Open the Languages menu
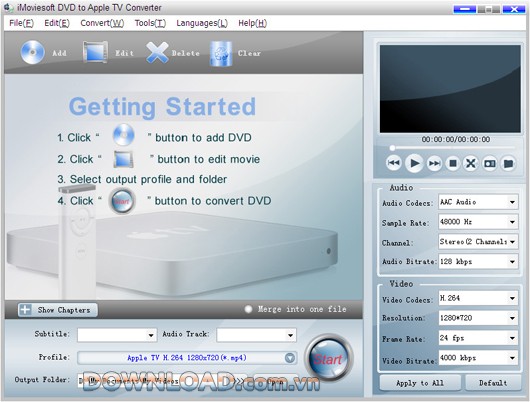The width and height of the screenshot is (530, 402). click(202, 23)
